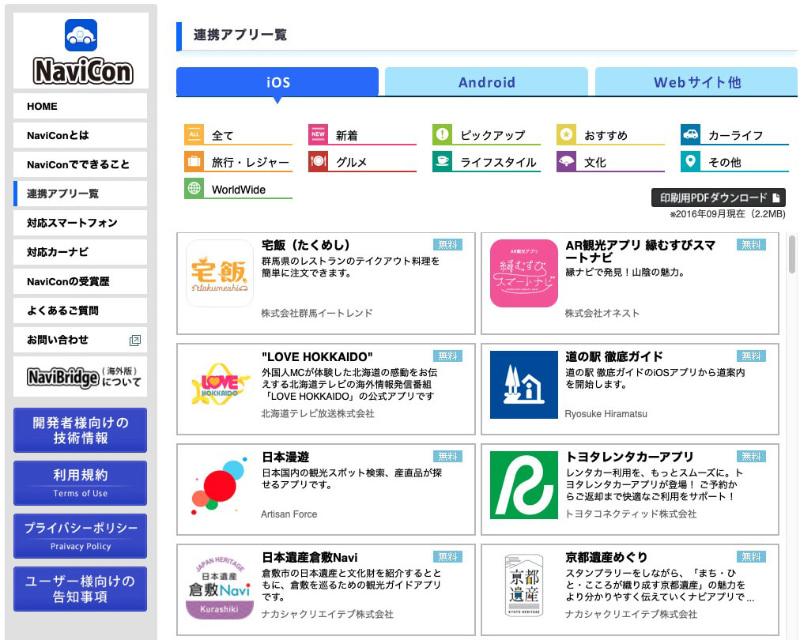
Task: Click the NaviCon car logo icon
Action: [81, 35]
